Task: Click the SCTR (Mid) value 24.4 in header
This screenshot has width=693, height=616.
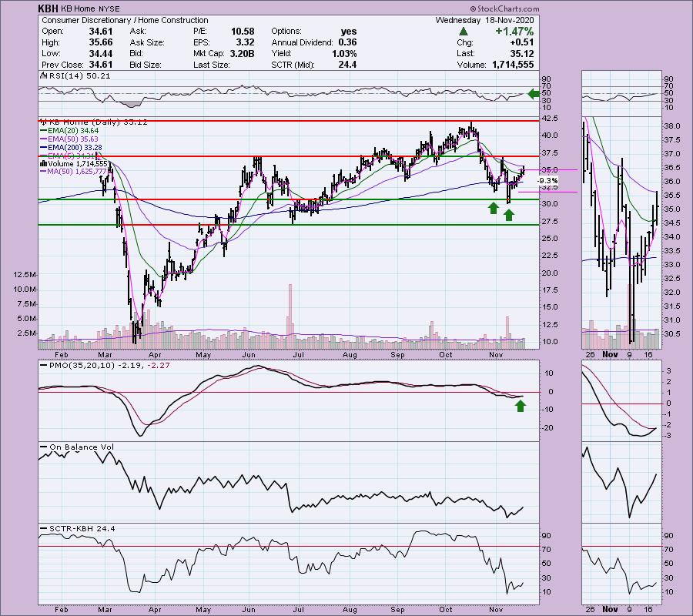Action: click(x=347, y=65)
